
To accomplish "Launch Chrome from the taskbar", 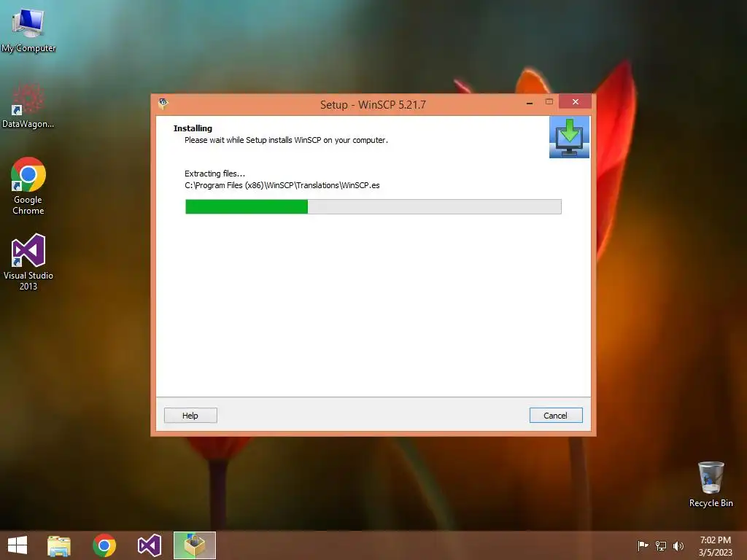I will [104, 545].
